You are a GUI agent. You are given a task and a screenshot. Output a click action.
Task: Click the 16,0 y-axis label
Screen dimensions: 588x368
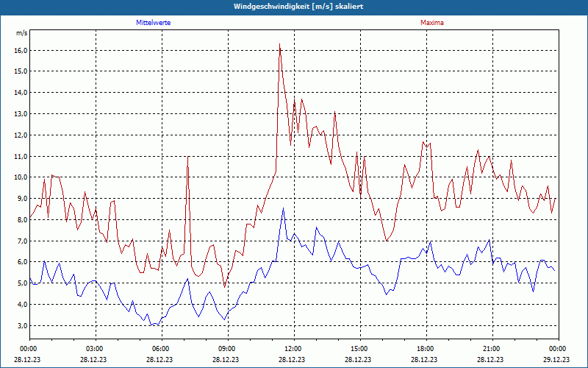pos(21,50)
